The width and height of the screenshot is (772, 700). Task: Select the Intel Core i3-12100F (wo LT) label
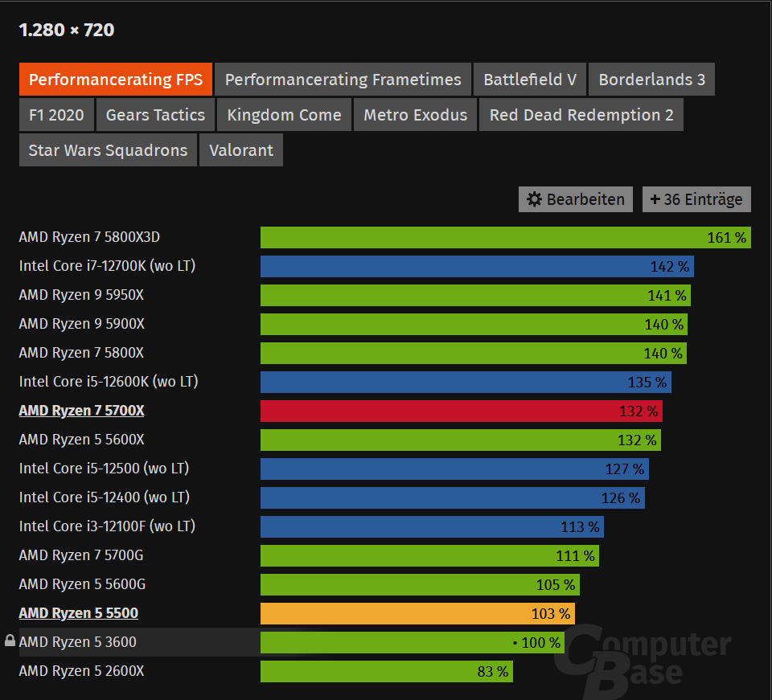click(107, 526)
